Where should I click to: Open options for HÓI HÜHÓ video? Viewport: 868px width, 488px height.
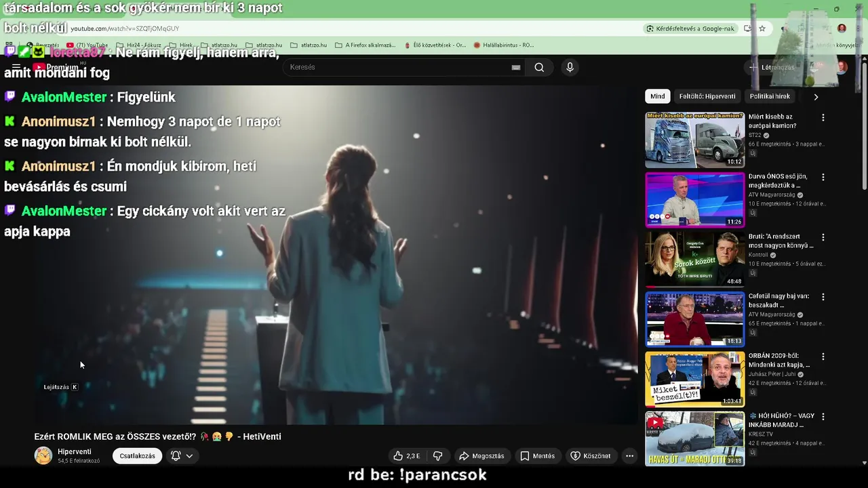pos(823,416)
